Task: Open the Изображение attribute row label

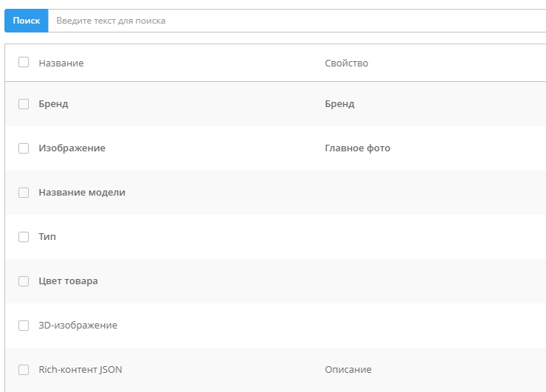Action: tap(72, 148)
